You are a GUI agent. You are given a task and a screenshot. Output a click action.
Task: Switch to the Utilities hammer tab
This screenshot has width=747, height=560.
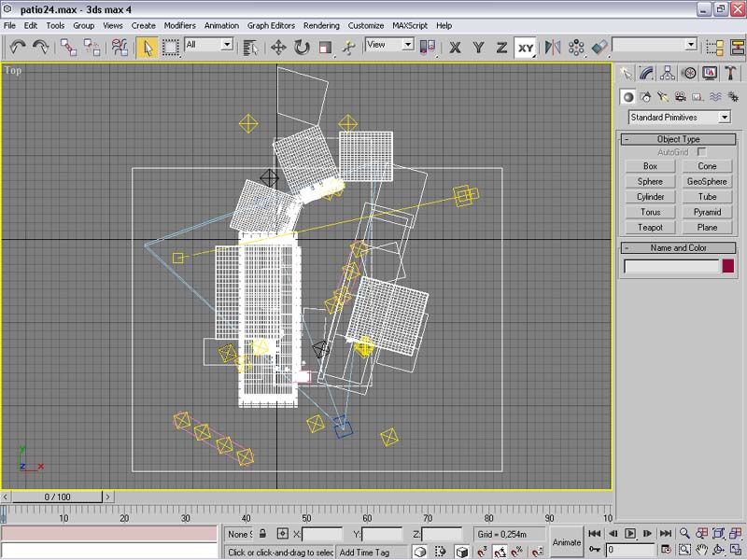(730, 73)
